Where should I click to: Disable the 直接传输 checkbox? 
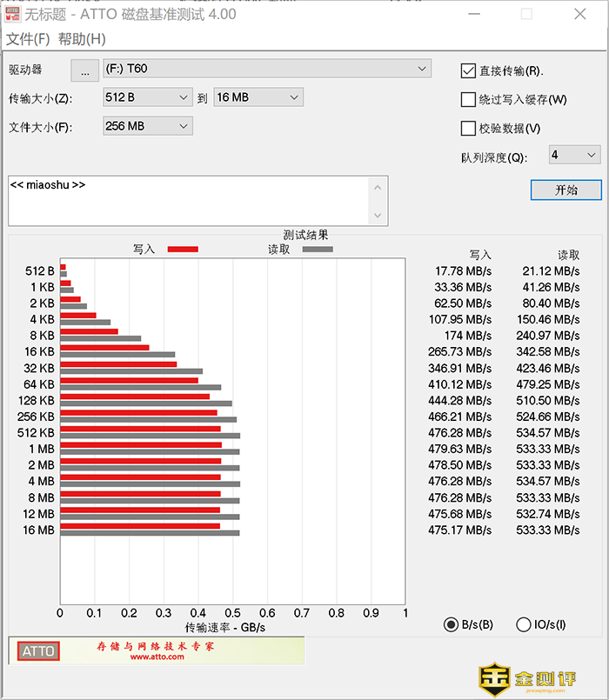(x=468, y=70)
